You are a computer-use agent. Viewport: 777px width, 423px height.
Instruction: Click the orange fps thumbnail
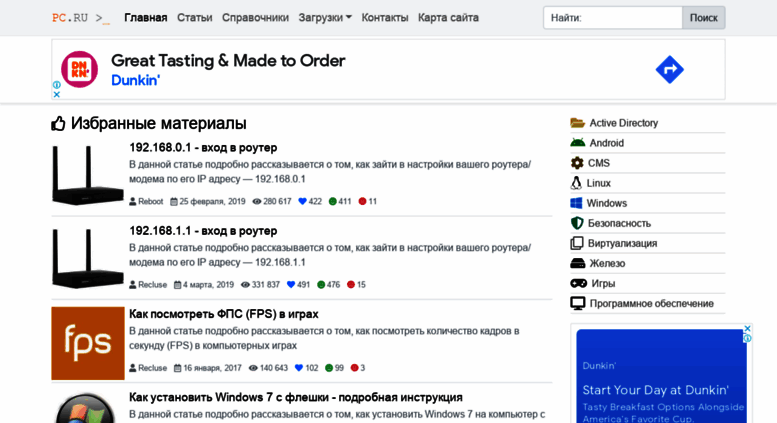click(x=88, y=343)
